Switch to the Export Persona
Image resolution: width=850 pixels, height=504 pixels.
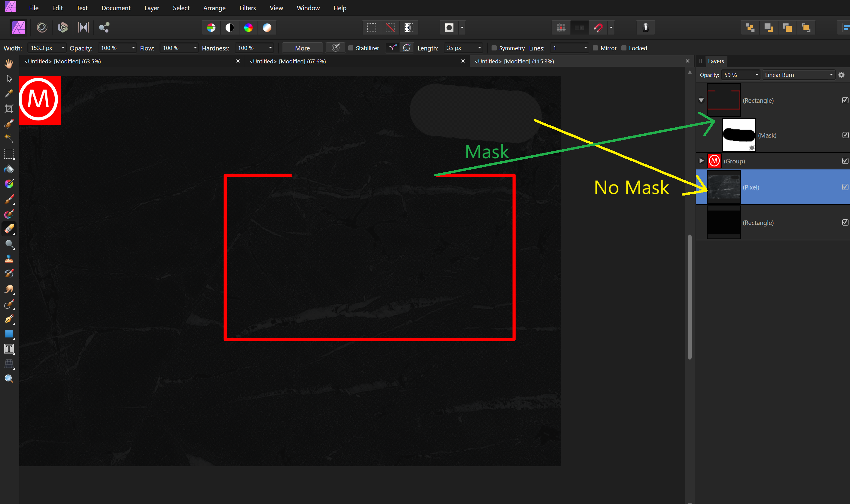point(104,28)
